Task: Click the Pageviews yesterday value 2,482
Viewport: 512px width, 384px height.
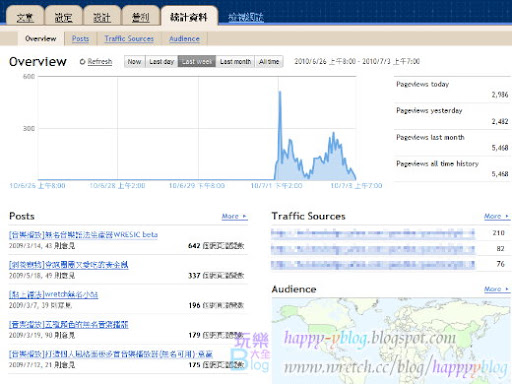Action: (500, 121)
